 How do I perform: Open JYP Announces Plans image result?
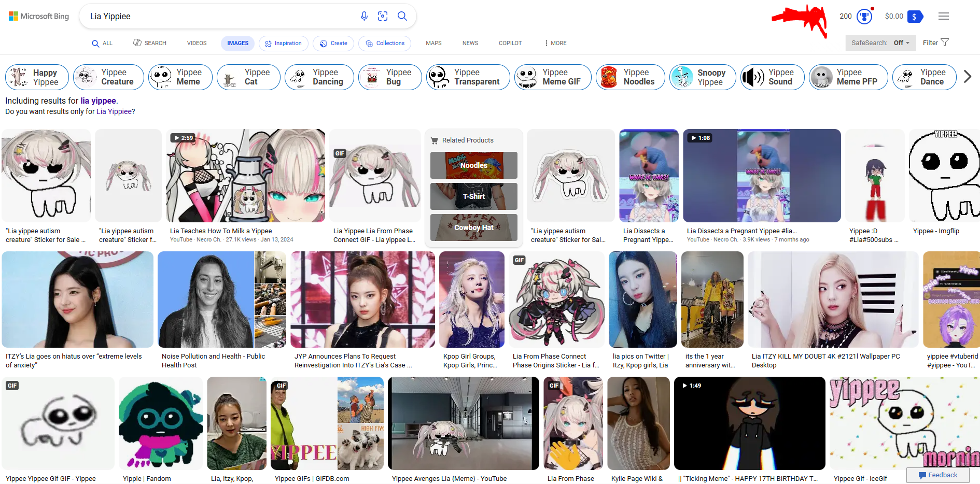pyautogui.click(x=363, y=300)
